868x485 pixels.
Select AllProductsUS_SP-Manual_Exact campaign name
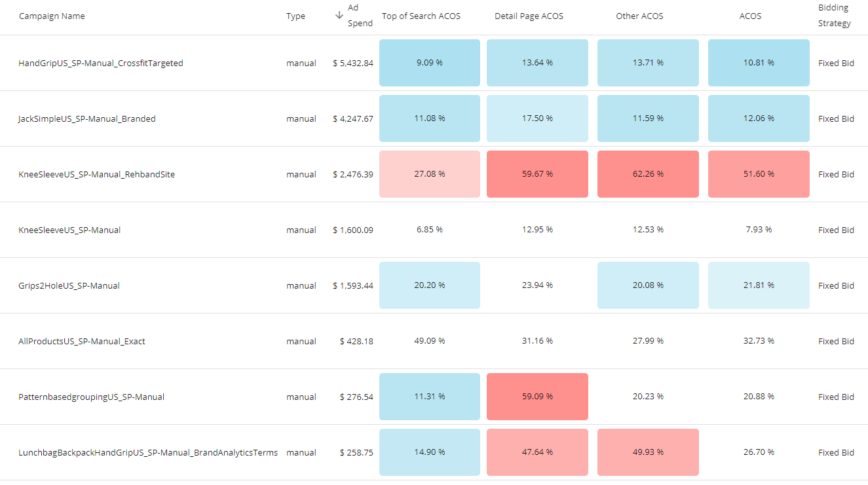[x=82, y=342]
